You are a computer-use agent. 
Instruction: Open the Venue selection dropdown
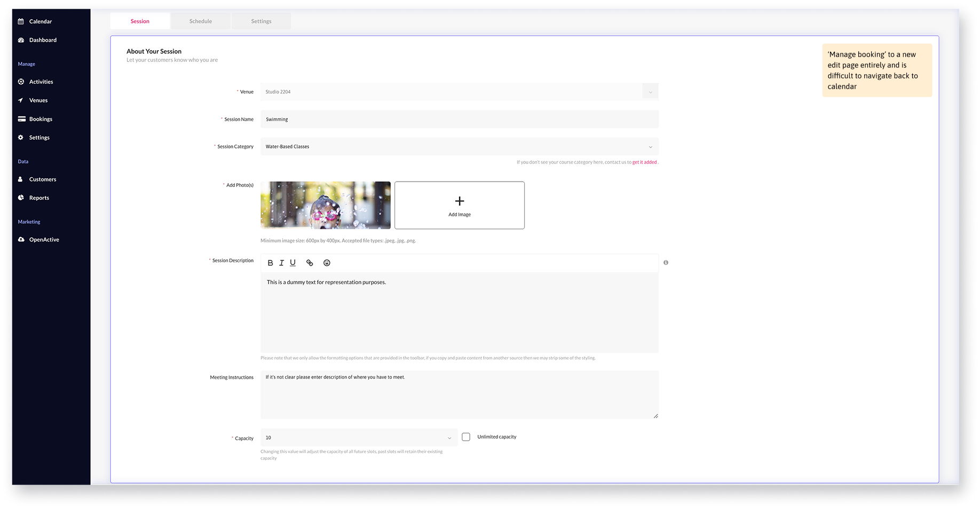[650, 91]
